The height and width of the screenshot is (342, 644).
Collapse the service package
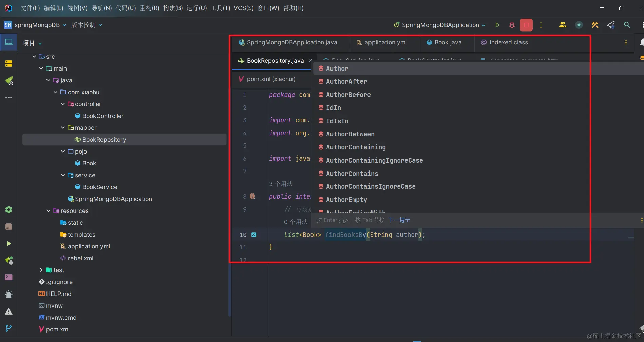63,175
